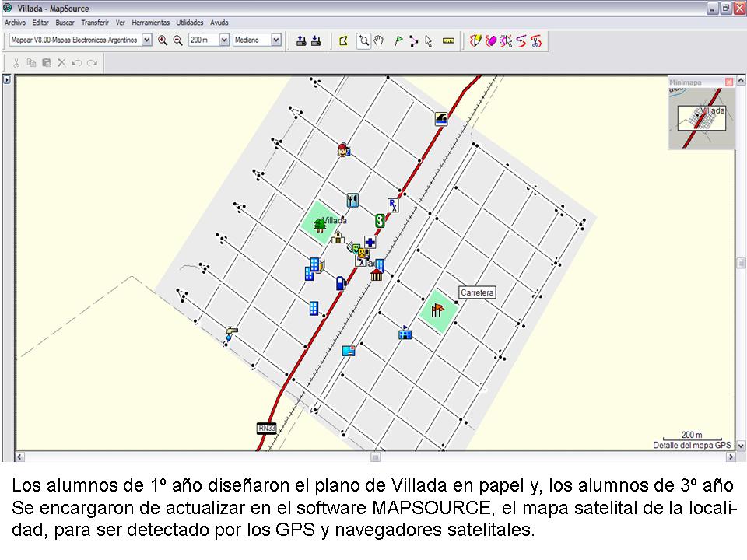Click the pharmacy Rx map icon
This screenshot has height=560, width=747.
(x=393, y=205)
